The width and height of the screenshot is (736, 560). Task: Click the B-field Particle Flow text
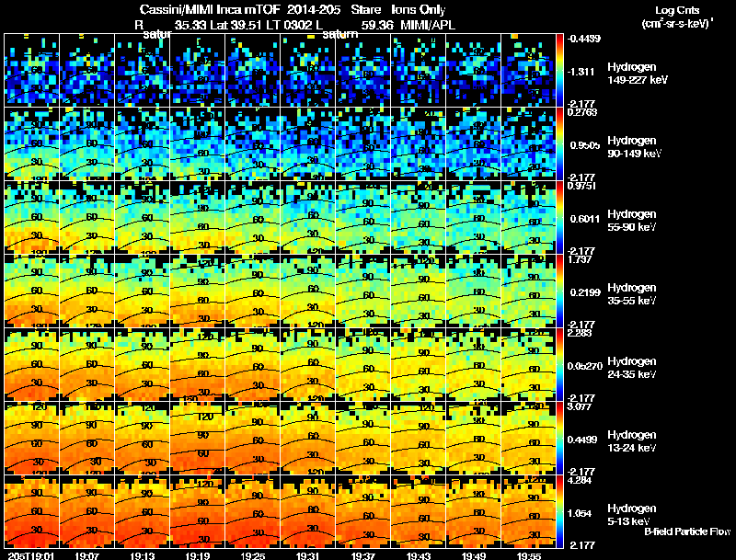[x=687, y=531]
